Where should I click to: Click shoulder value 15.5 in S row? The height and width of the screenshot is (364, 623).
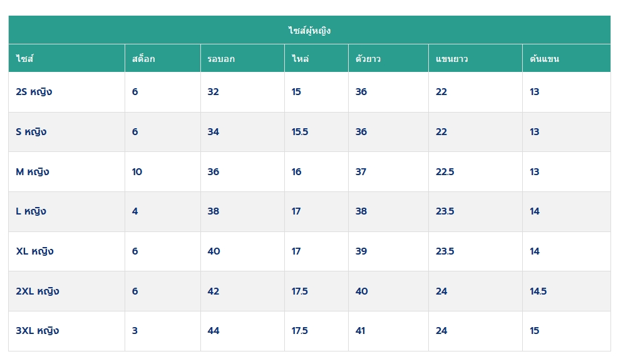pos(300,132)
